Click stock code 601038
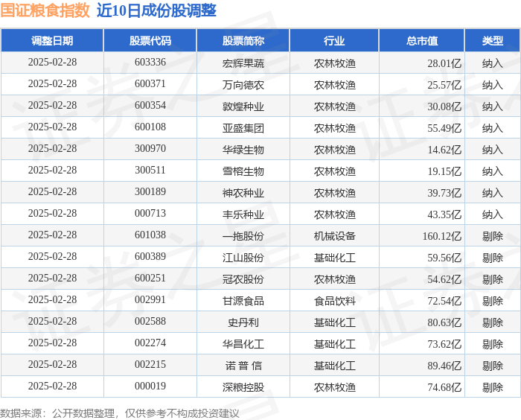Screen dimensions: 521x420 coord(150,235)
